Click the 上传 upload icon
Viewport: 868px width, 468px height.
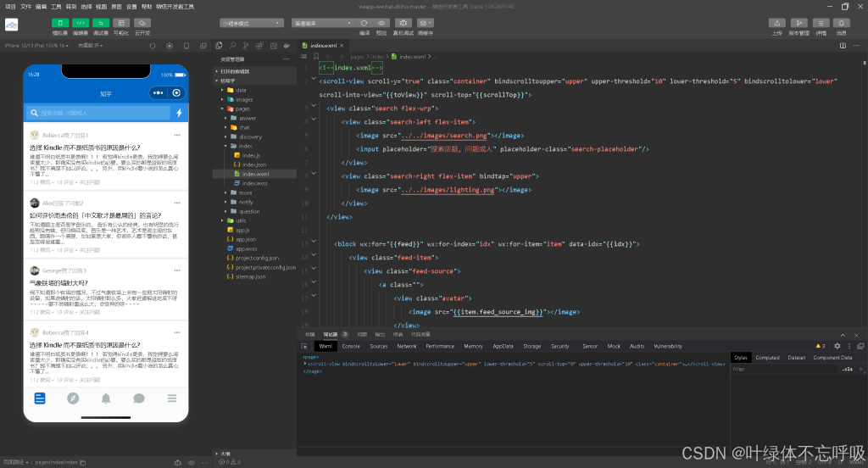coord(777,23)
